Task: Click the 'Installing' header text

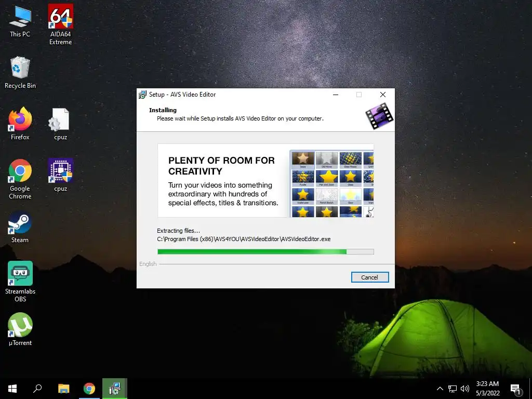Action: 163,110
